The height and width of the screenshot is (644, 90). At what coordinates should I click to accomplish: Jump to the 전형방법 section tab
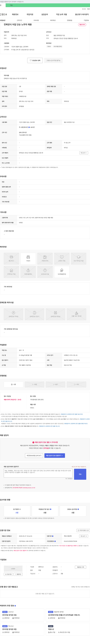click(69, 21)
